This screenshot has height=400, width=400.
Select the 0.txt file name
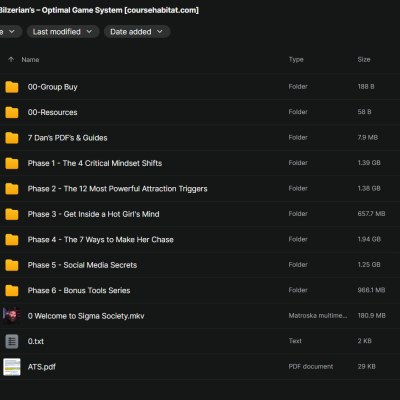36,341
